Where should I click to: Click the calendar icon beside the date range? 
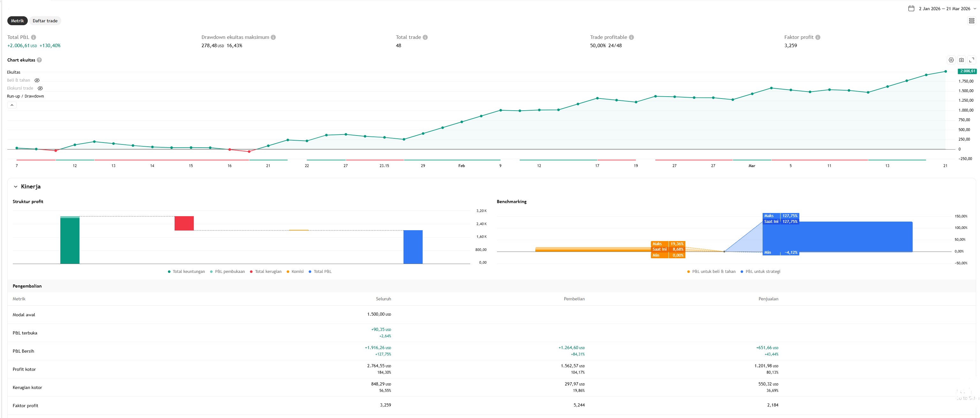tap(911, 8)
